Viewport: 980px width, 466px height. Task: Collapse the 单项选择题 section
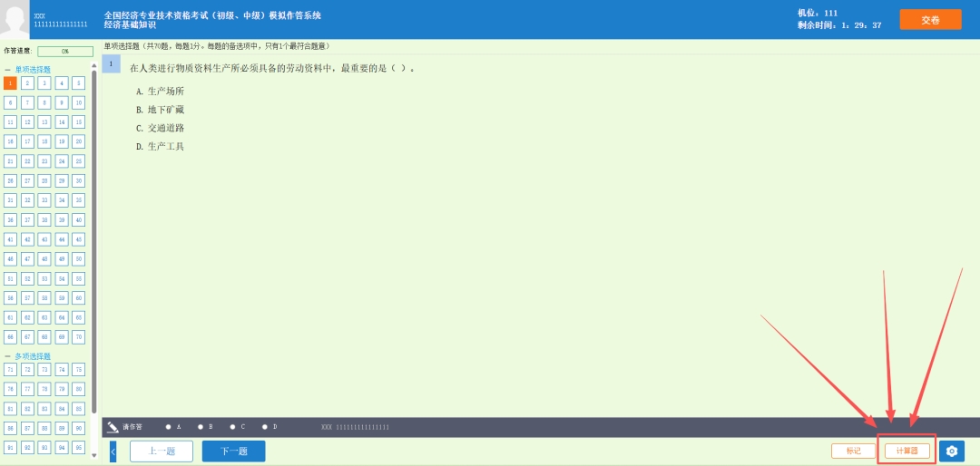(8, 70)
